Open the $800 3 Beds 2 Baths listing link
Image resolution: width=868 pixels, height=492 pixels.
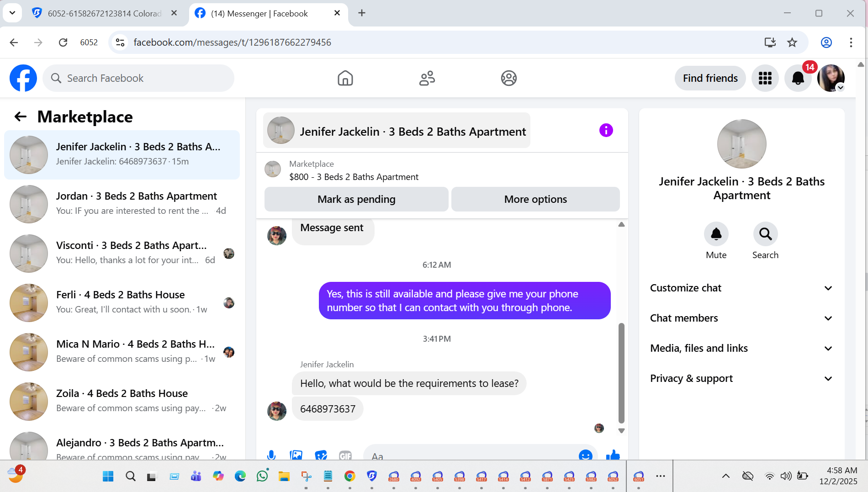point(354,177)
